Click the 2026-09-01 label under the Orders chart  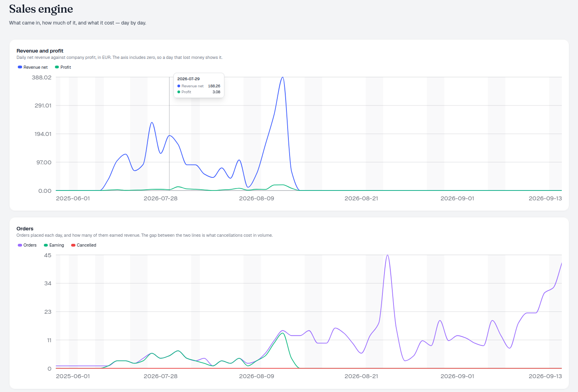click(x=457, y=376)
